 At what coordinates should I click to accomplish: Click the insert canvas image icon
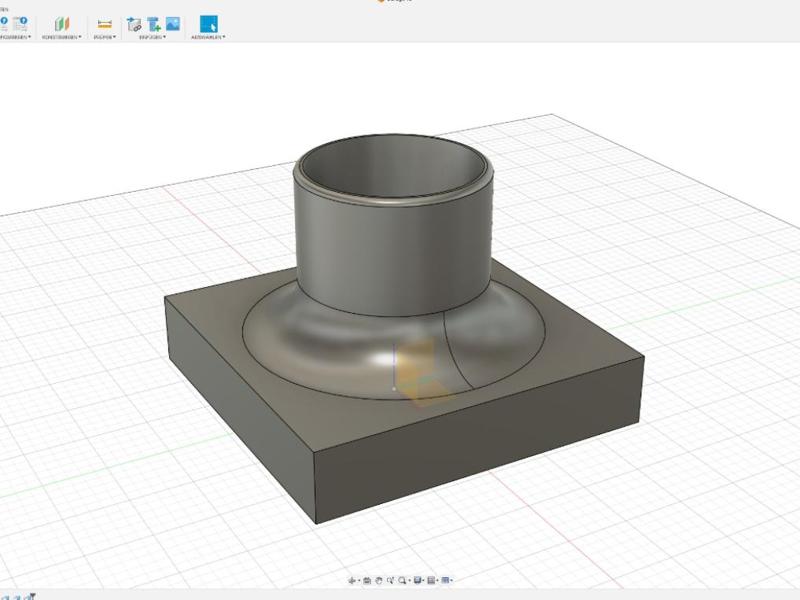pyautogui.click(x=173, y=23)
